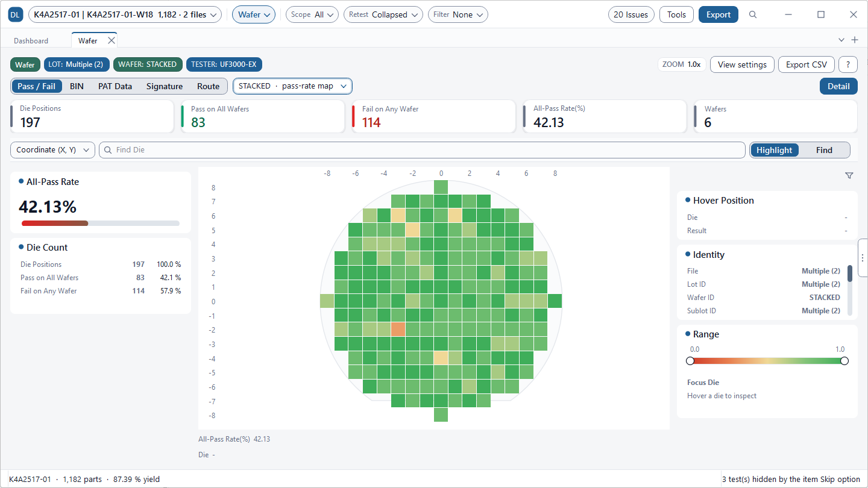Open the Tools menu
The width and height of the screenshot is (868, 488).
[x=676, y=14]
